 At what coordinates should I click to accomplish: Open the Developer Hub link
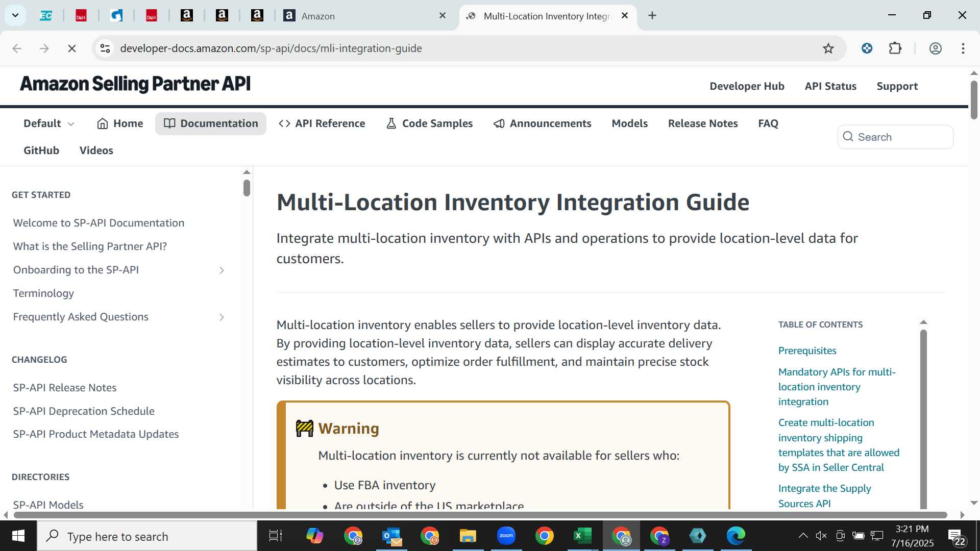coord(747,86)
